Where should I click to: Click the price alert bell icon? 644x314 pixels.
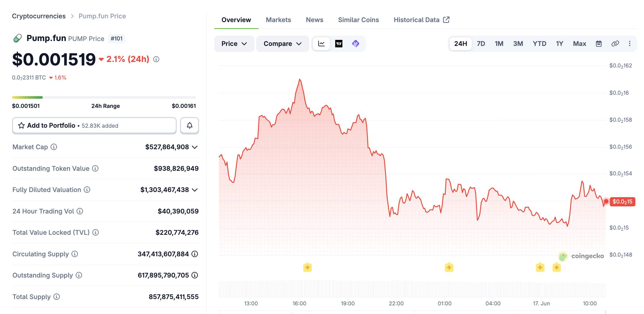point(190,125)
